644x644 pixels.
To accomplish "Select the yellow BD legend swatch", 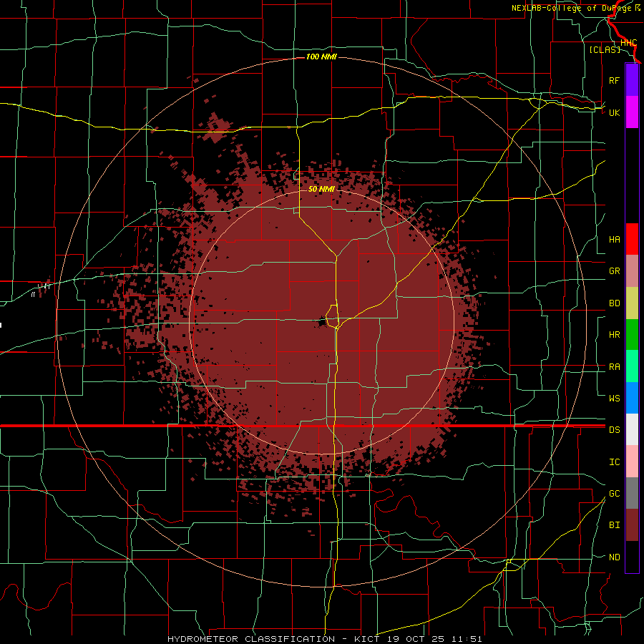I will (632, 303).
